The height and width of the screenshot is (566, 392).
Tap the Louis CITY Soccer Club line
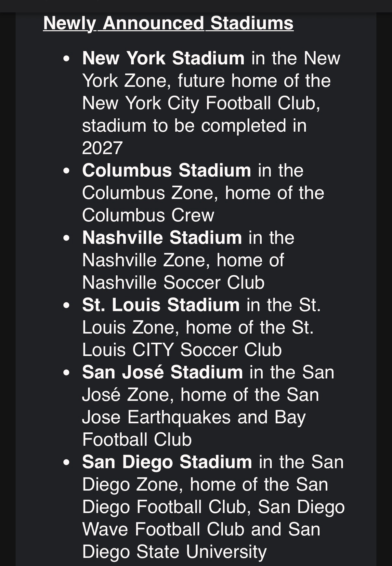click(x=182, y=350)
